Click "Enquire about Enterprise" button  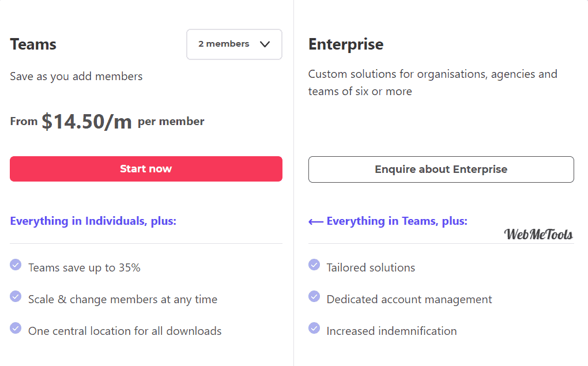click(441, 169)
